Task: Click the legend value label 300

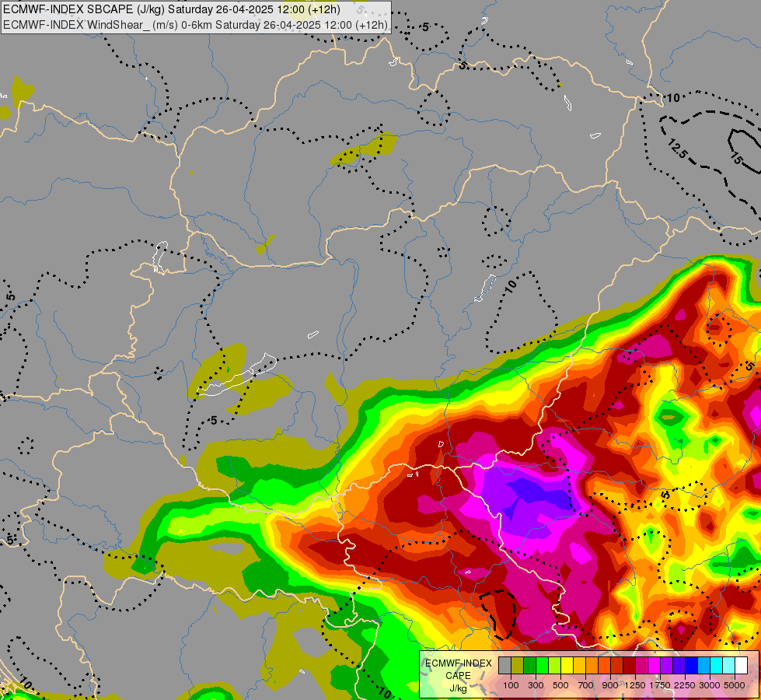Action: pyautogui.click(x=536, y=685)
